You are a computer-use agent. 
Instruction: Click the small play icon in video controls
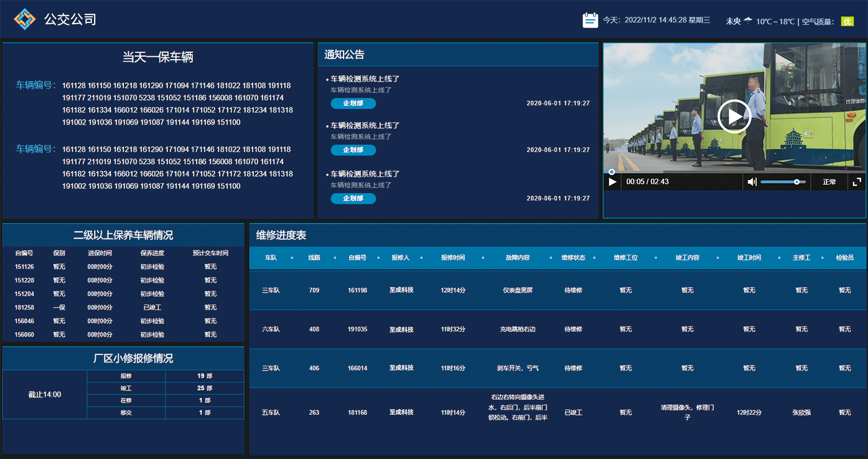(612, 182)
